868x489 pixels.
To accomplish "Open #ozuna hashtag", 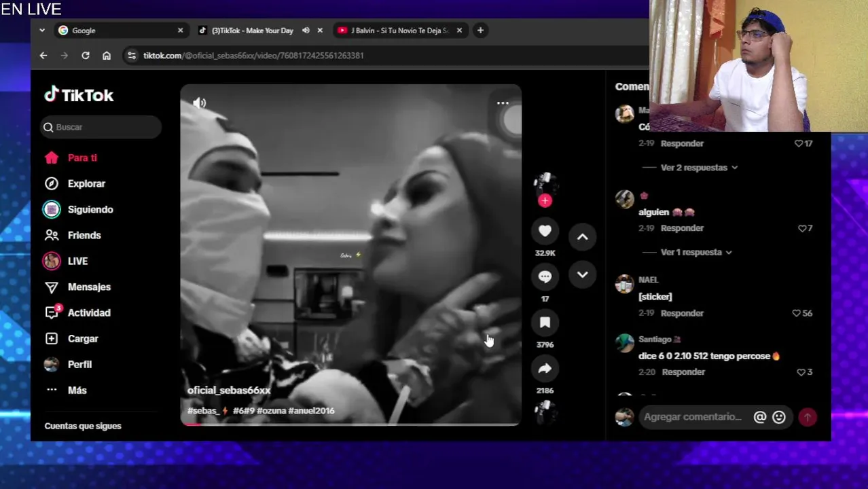I will click(x=271, y=411).
